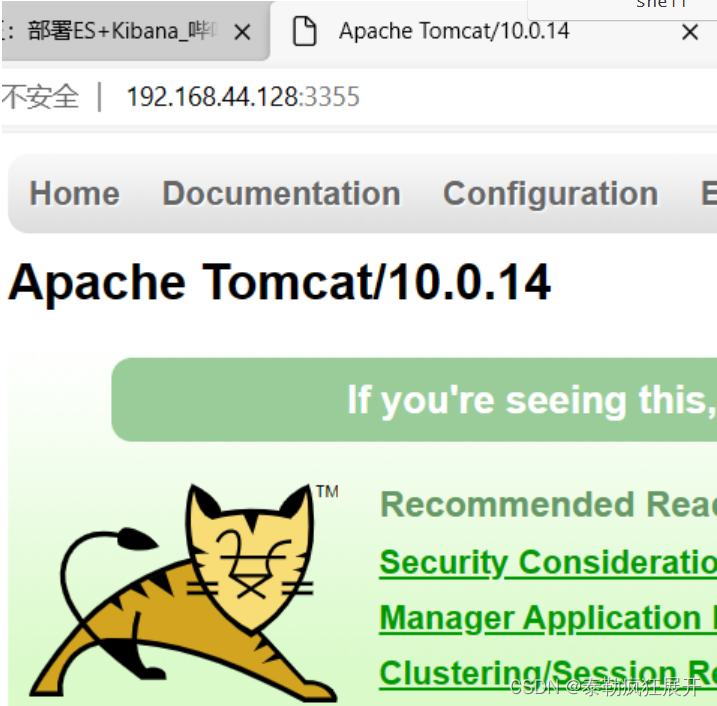Click the Recommended Reading heading
This screenshot has height=706, width=717.
coord(548,504)
